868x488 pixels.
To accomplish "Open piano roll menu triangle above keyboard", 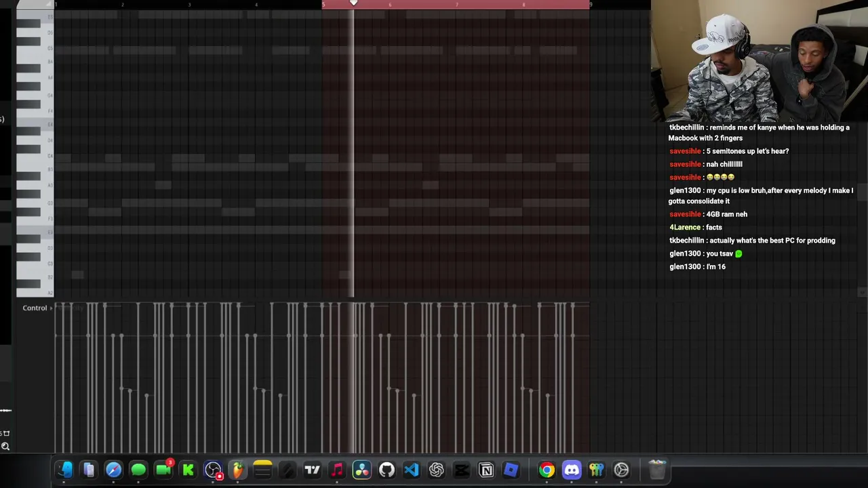I will click(49, 4).
